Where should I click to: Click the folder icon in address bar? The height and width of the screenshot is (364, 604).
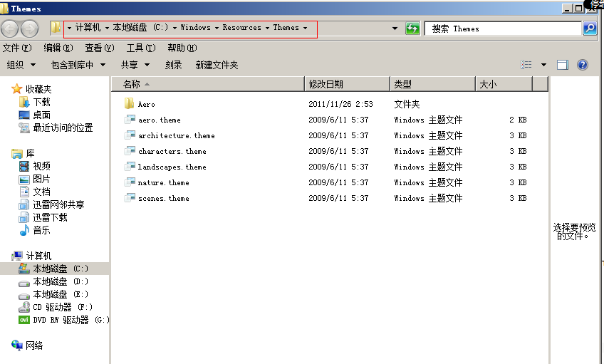(x=56, y=27)
